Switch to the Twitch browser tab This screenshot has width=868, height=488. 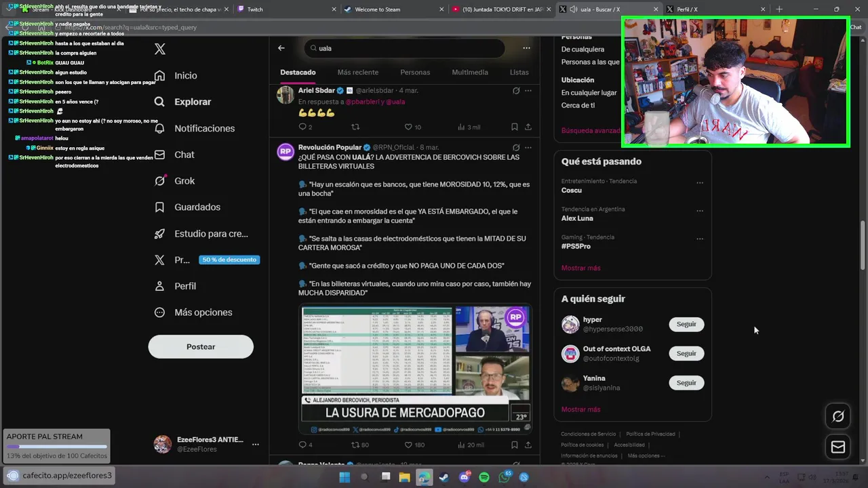coord(285,9)
